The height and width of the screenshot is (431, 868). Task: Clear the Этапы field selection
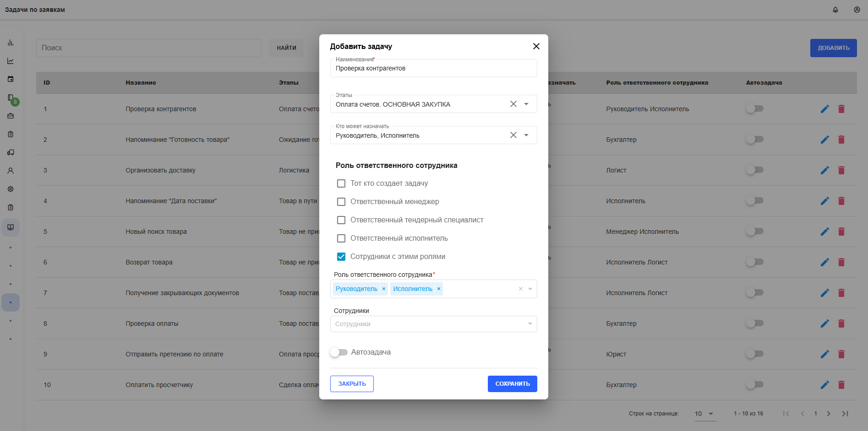(x=513, y=104)
